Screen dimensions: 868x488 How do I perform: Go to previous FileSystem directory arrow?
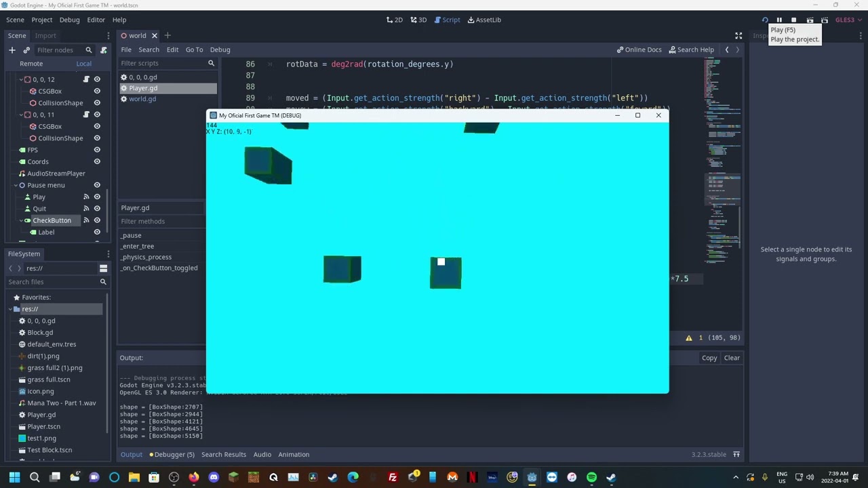click(11, 268)
